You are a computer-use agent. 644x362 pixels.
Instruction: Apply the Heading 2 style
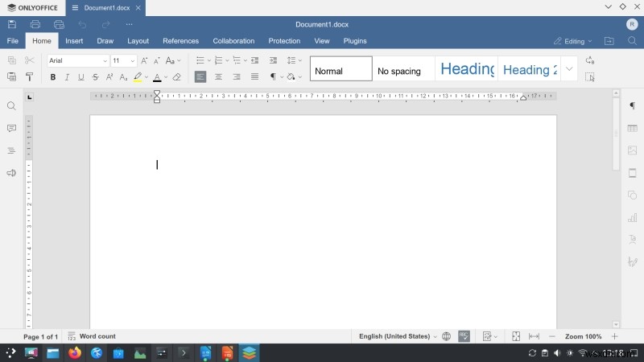click(x=529, y=69)
